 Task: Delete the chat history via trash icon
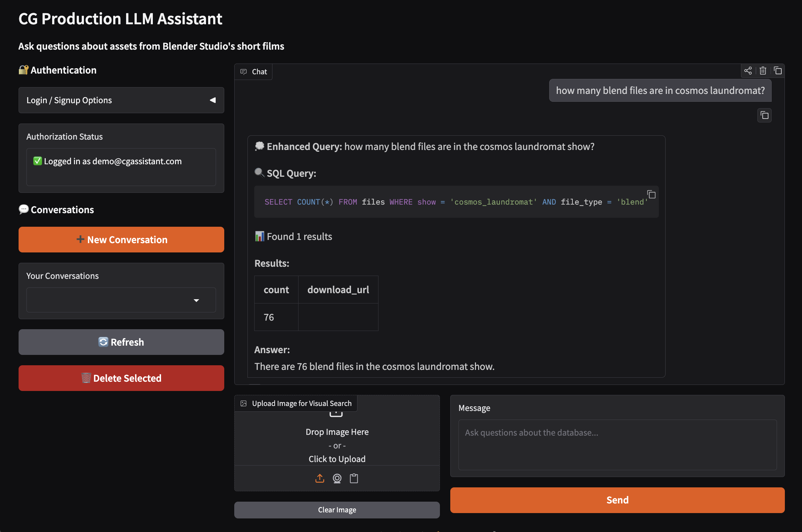(763, 71)
